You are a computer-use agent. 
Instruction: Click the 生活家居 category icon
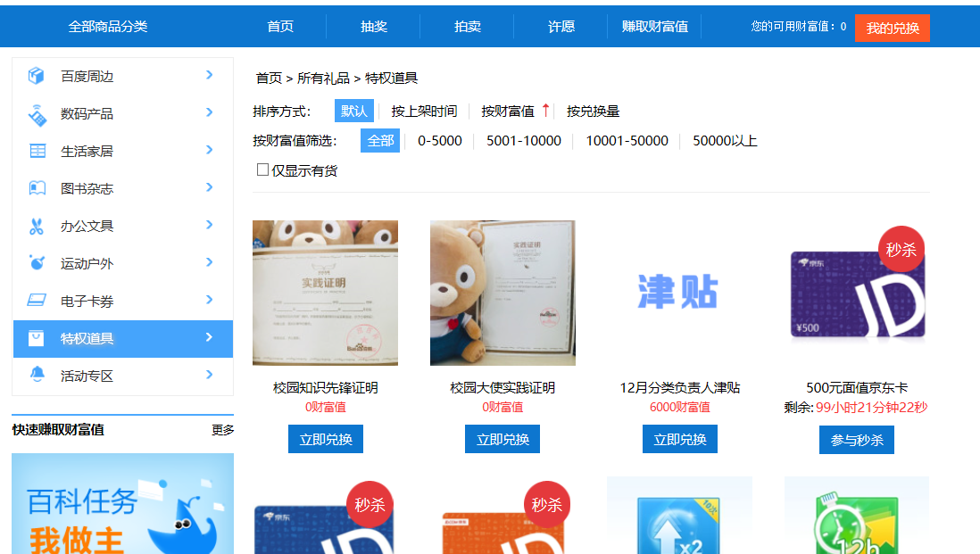tap(37, 152)
